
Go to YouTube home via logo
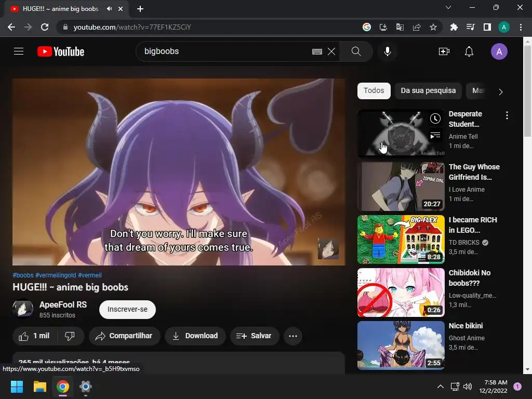pos(61,51)
